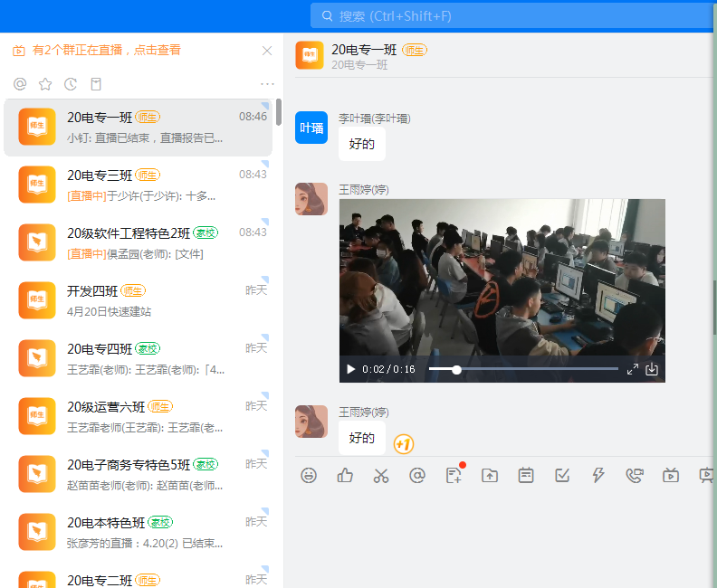Download the video using the download icon
Viewport: 717px width, 588px height.
pyautogui.click(x=651, y=369)
